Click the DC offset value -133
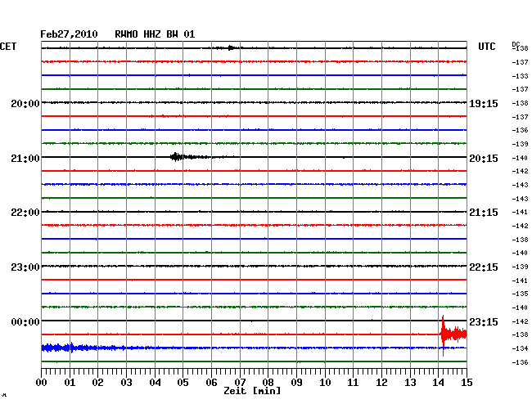 pyautogui.click(x=520, y=76)
